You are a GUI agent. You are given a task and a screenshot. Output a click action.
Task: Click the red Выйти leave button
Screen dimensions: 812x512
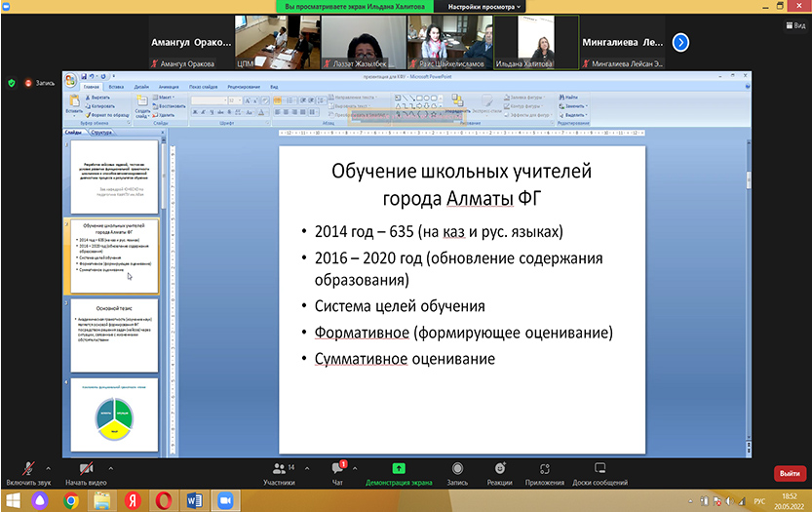click(789, 473)
